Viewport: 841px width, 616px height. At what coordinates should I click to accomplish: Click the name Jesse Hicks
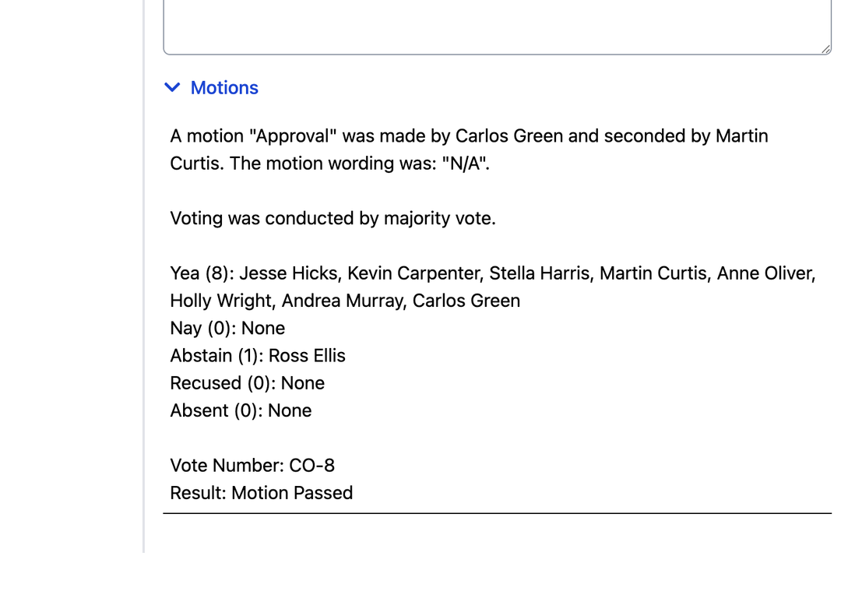click(289, 273)
